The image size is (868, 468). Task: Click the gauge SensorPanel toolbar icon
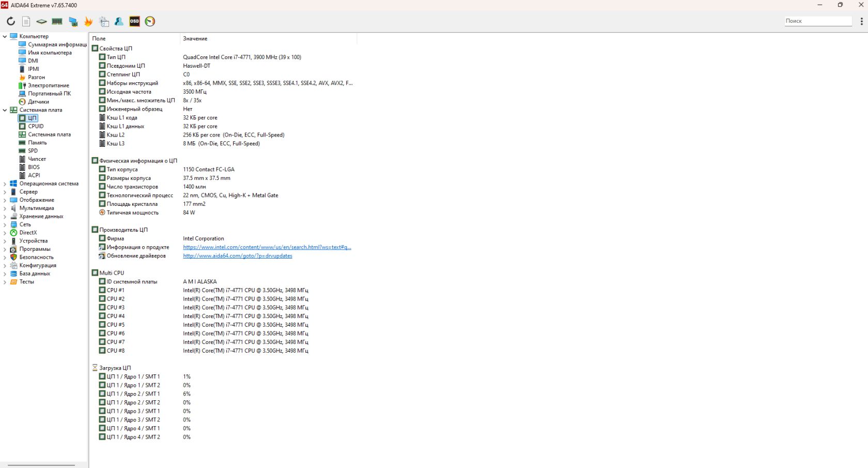click(x=150, y=21)
